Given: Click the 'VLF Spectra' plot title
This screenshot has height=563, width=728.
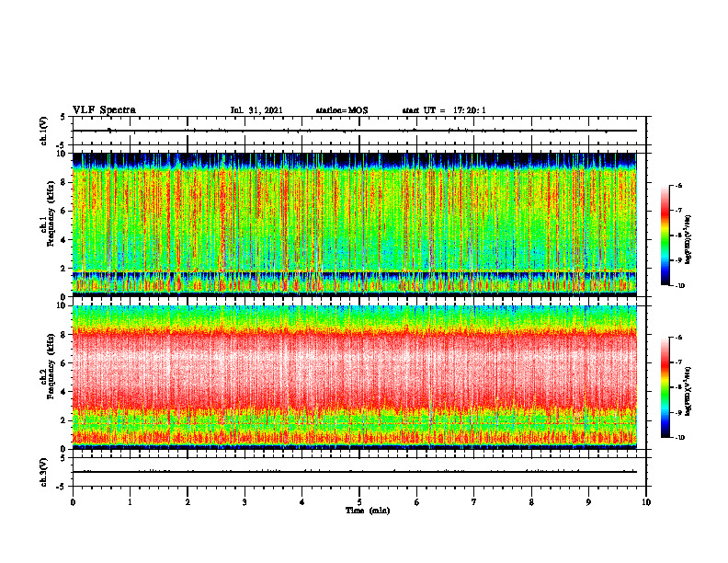Looking at the screenshot, I should 105,110.
